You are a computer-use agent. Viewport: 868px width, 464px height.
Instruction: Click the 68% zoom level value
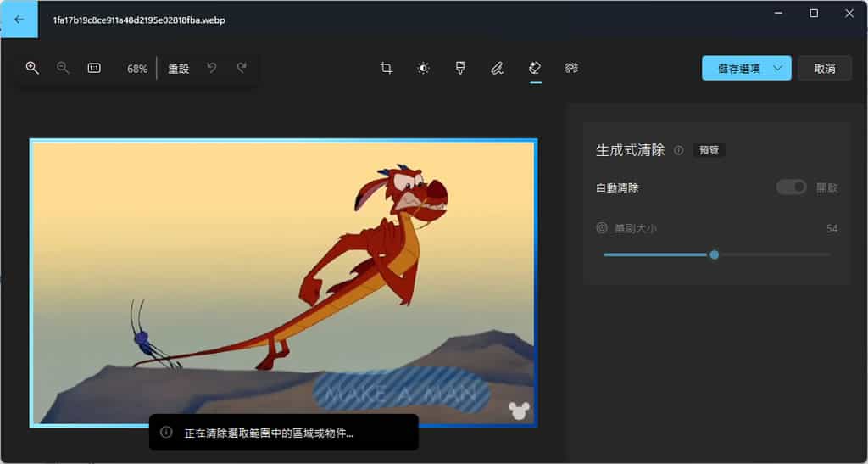[136, 69]
